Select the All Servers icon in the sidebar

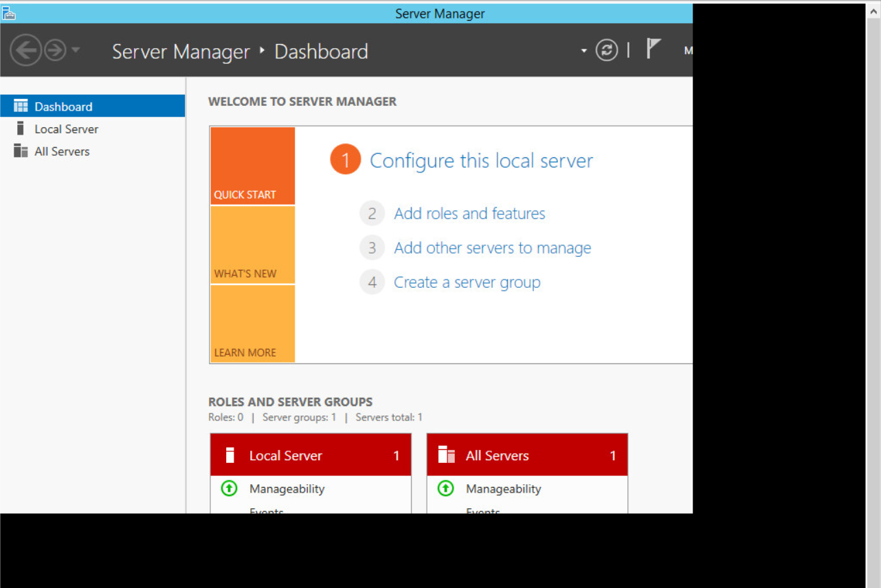coord(20,151)
